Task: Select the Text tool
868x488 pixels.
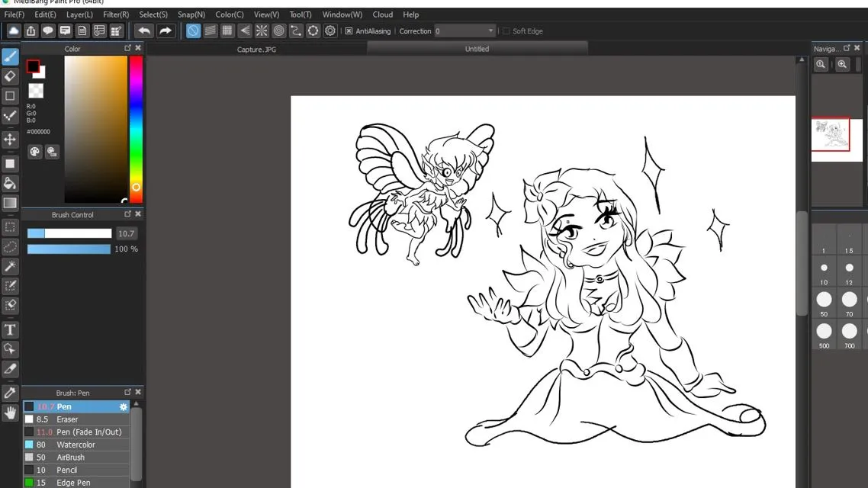Action: click(10, 329)
